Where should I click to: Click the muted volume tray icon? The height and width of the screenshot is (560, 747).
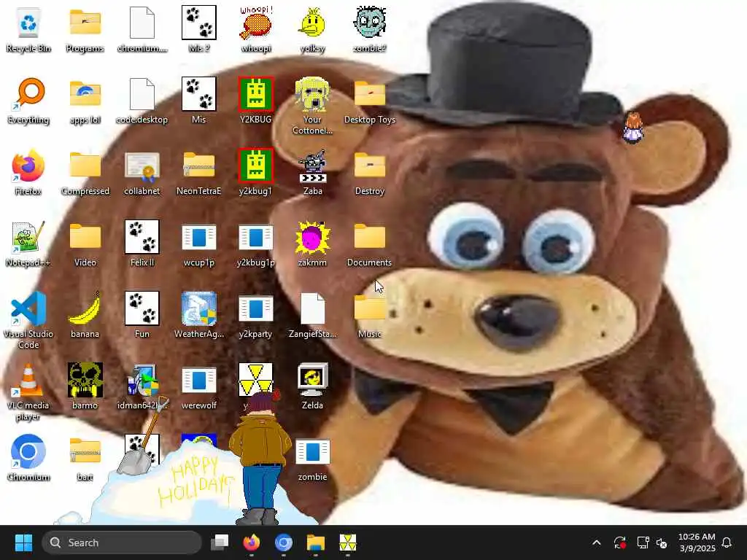pyautogui.click(x=662, y=542)
